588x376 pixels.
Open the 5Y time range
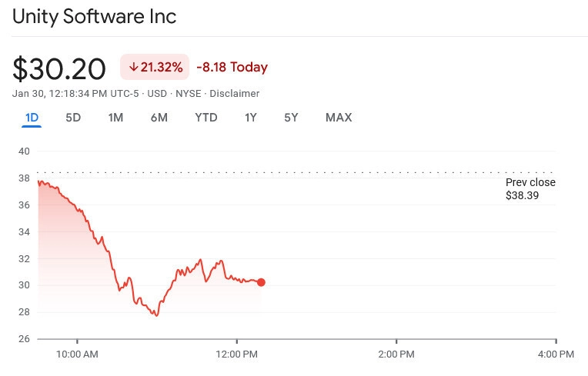291,118
